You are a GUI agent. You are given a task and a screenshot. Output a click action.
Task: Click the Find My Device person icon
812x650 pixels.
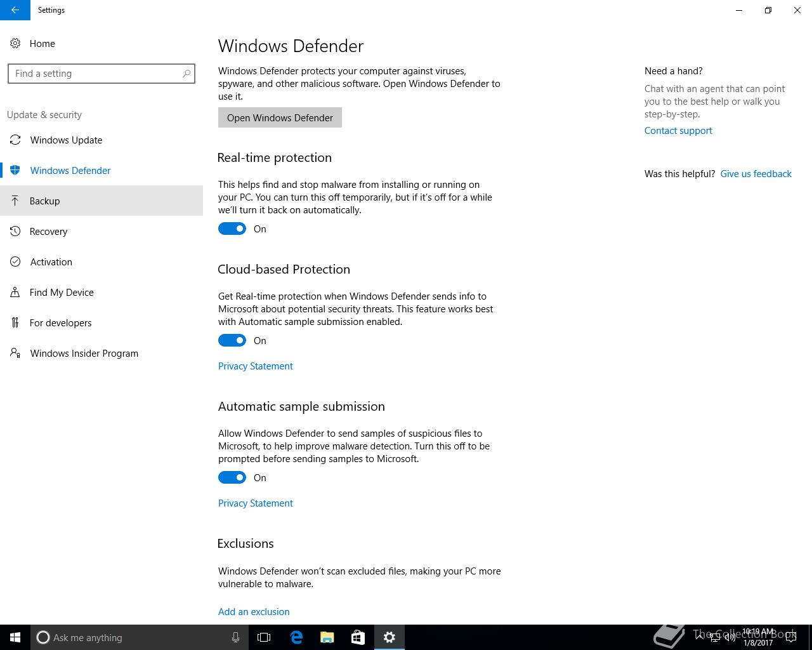point(15,293)
